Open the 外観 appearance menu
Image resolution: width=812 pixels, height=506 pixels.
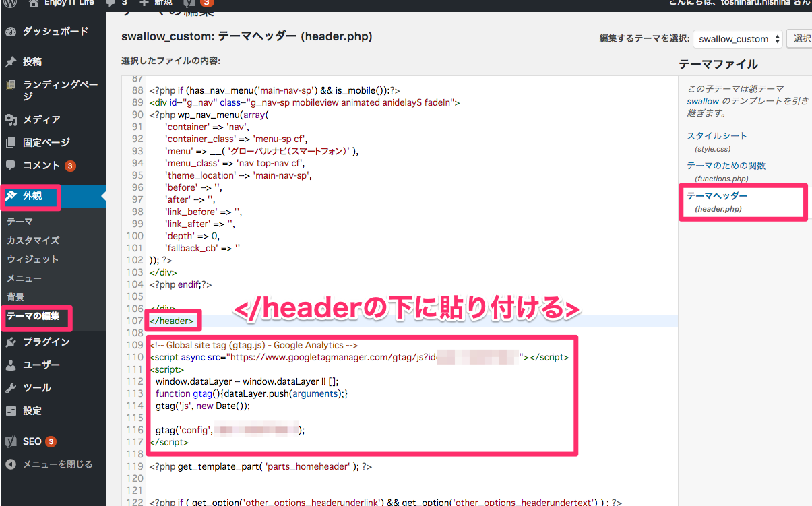[32, 197]
